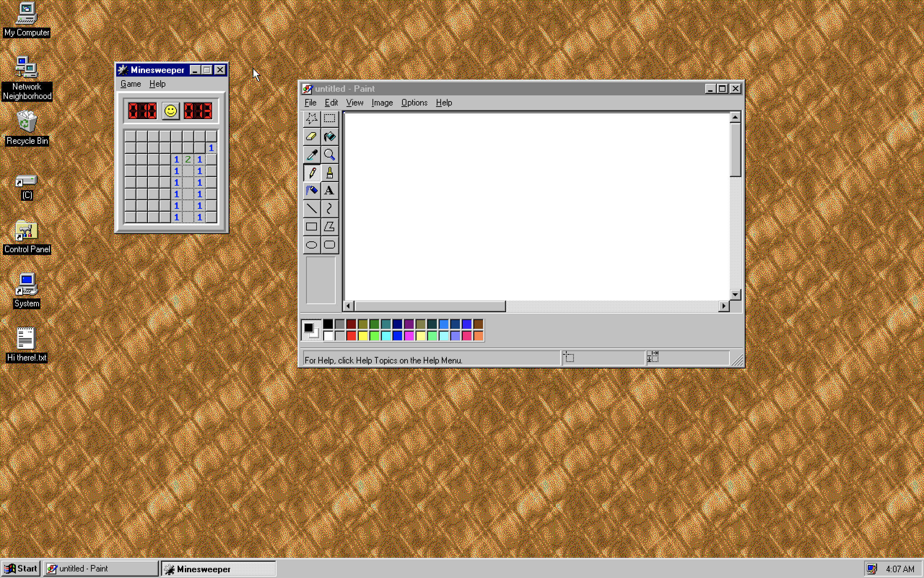
Task: Pick the black color swatch
Action: [x=328, y=324]
